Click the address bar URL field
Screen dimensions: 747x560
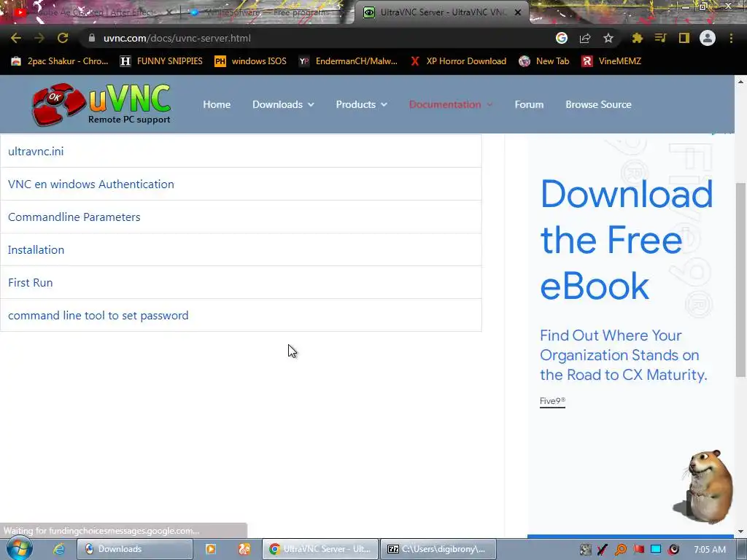314,38
